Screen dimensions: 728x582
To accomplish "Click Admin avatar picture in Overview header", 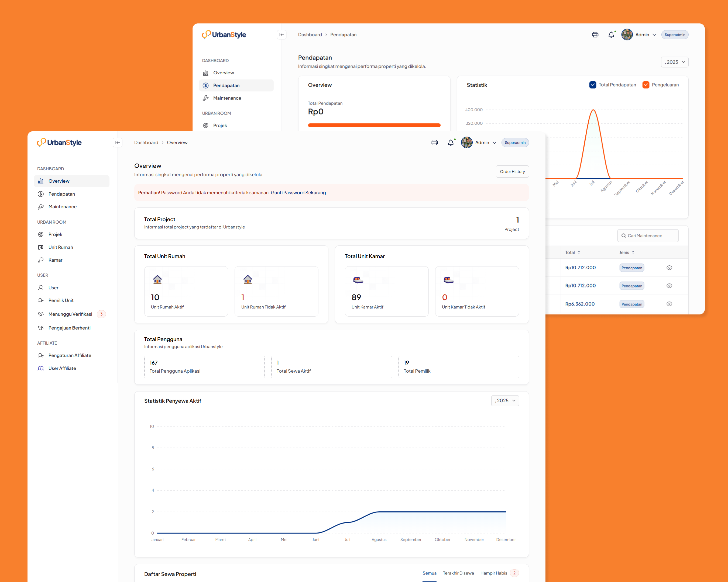I will [467, 143].
